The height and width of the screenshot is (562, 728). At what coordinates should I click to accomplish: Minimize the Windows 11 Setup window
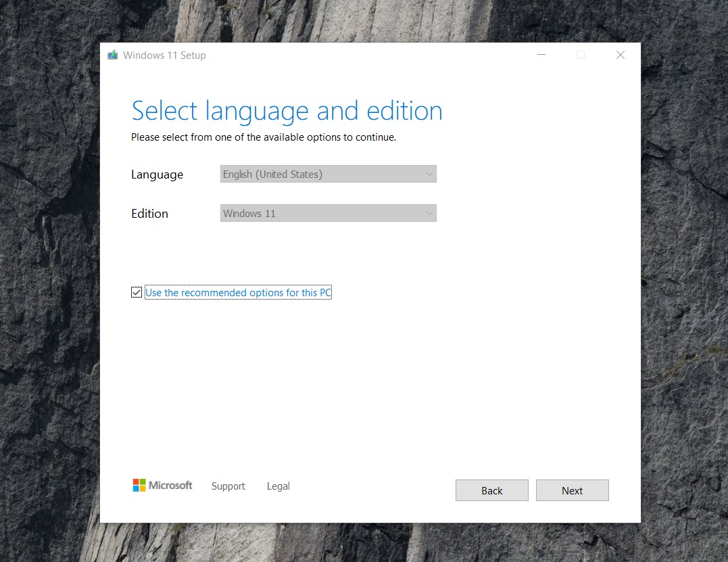[x=541, y=55]
